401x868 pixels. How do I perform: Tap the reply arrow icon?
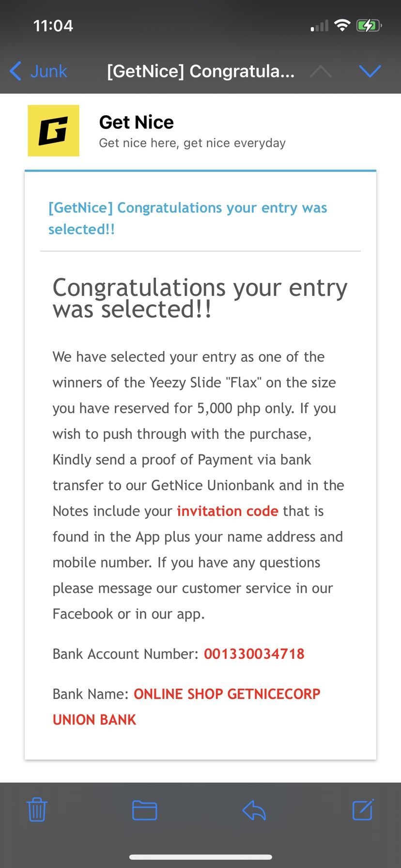[x=254, y=810]
